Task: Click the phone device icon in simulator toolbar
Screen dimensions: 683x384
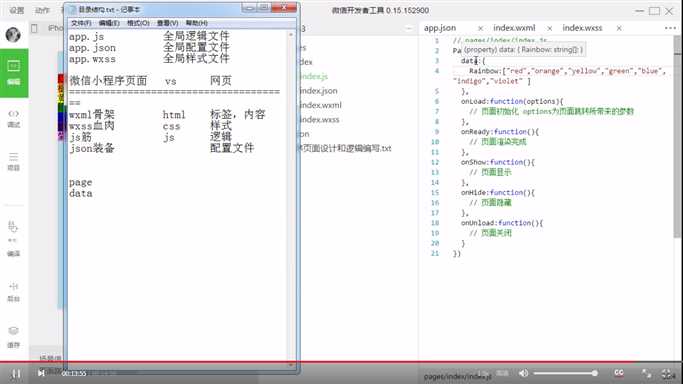Action: click(x=34, y=28)
